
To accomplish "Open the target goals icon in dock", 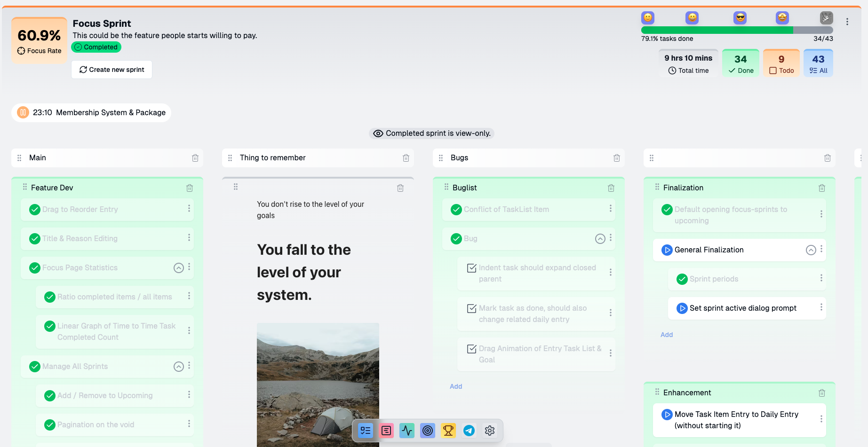I will click(428, 431).
